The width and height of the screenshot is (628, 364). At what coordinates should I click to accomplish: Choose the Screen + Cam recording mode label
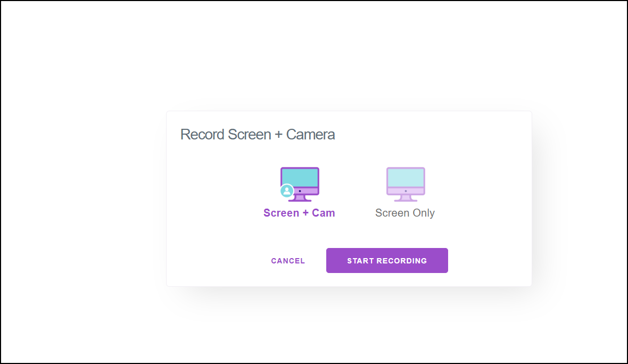(299, 213)
